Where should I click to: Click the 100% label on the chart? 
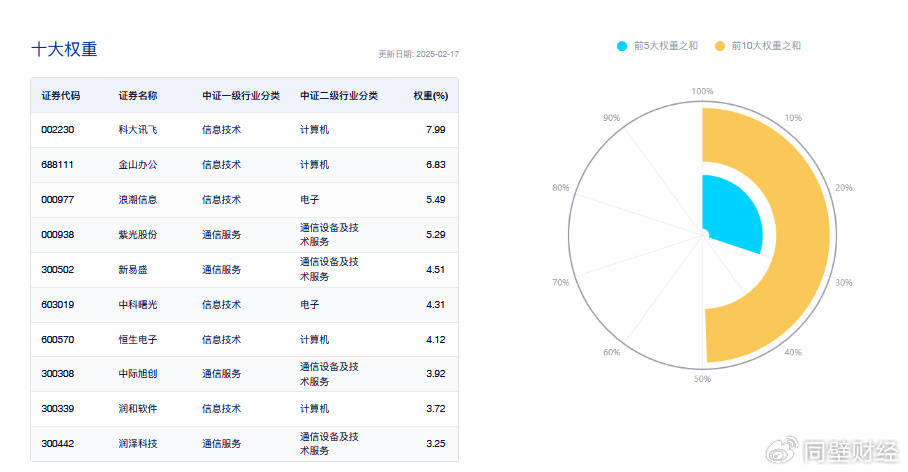[x=702, y=92]
